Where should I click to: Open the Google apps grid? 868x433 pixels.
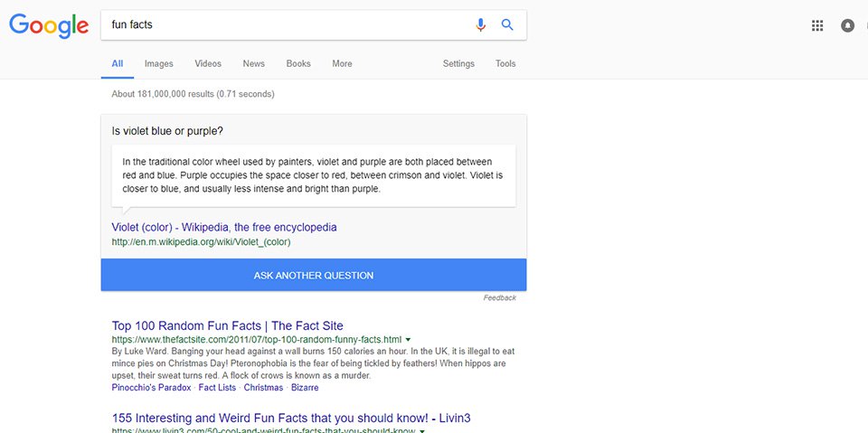click(817, 25)
